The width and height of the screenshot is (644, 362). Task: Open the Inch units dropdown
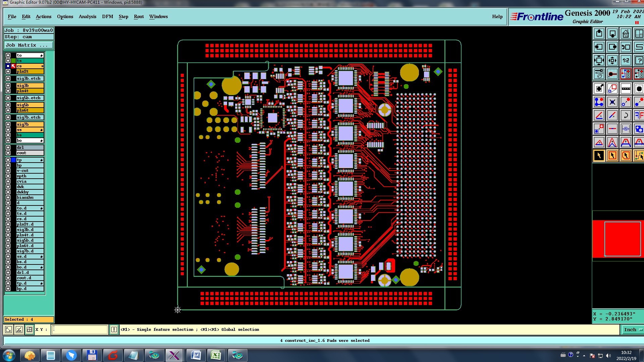pyautogui.click(x=633, y=330)
